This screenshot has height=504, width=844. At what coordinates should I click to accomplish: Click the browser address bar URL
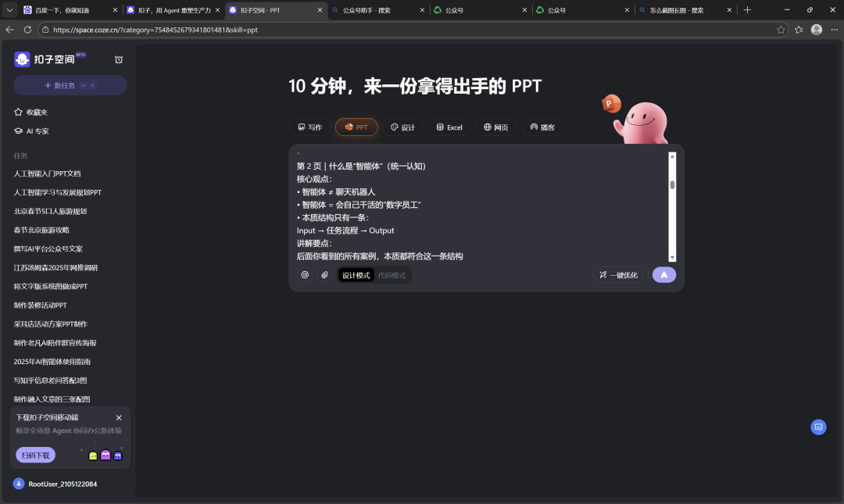click(x=156, y=30)
